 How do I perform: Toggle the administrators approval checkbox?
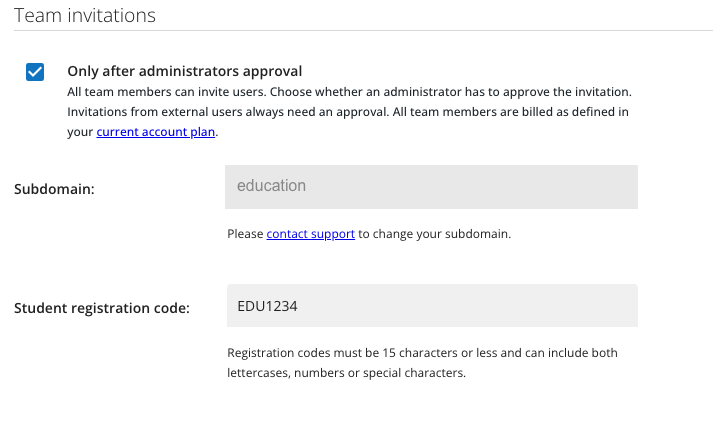point(35,72)
